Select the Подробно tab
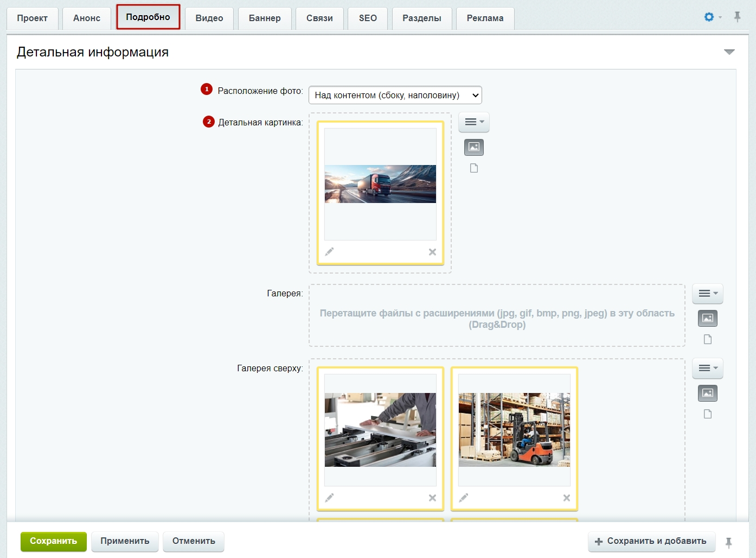This screenshot has width=756, height=558. 148,17
